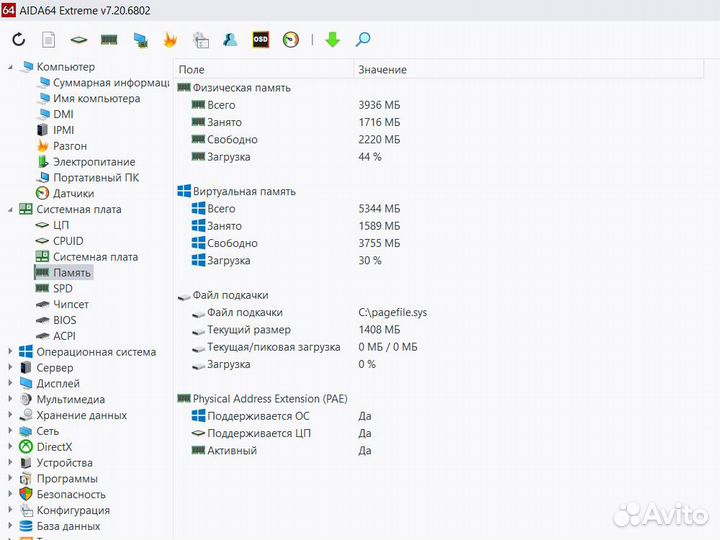Viewport: 720px width, 540px height.
Task: Open Электропитание in the tree
Action: point(86,162)
